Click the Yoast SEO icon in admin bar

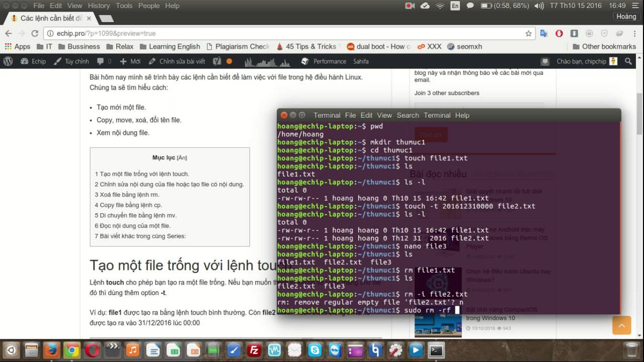tap(217, 61)
